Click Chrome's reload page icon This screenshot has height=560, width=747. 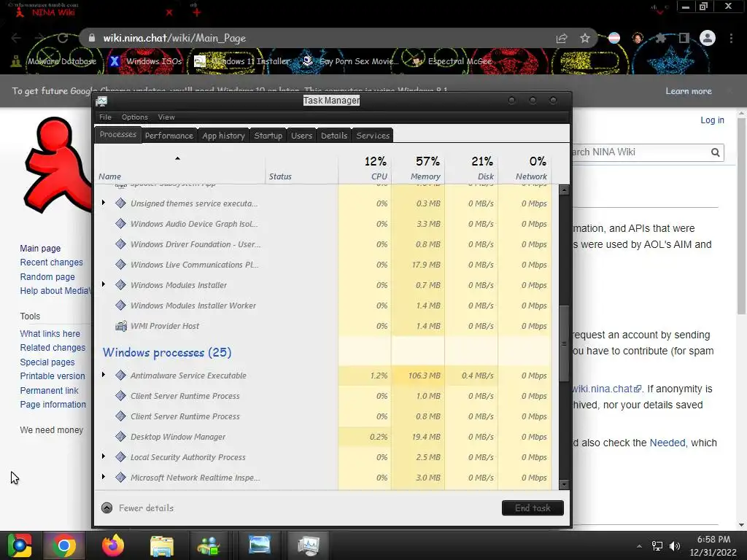[x=63, y=38]
